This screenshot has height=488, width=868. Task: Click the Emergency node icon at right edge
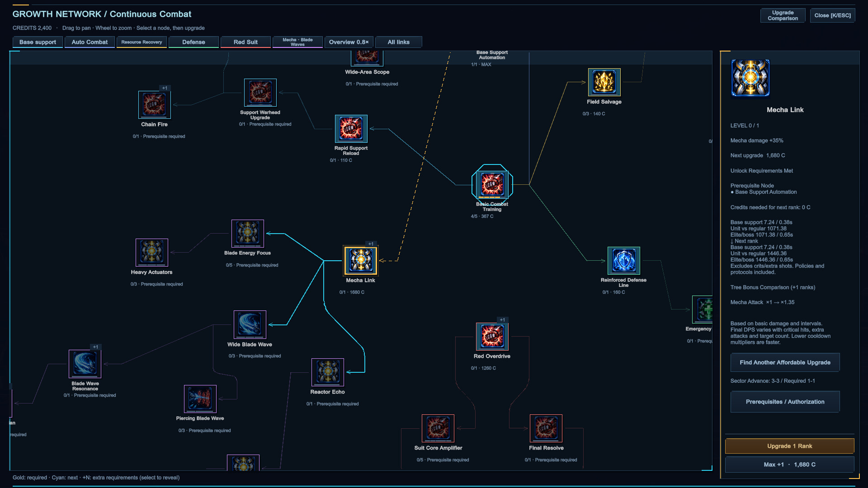[703, 310]
